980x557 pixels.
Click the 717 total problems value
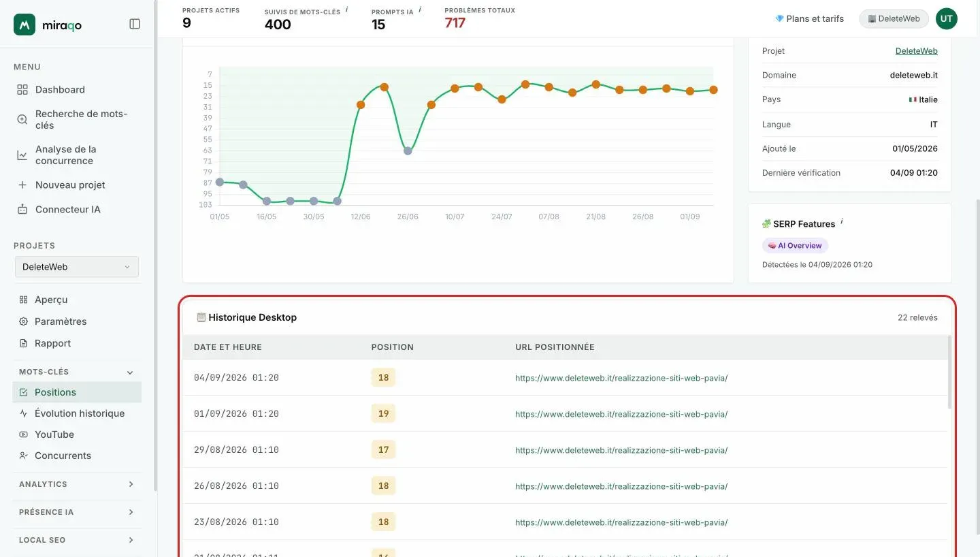point(455,23)
